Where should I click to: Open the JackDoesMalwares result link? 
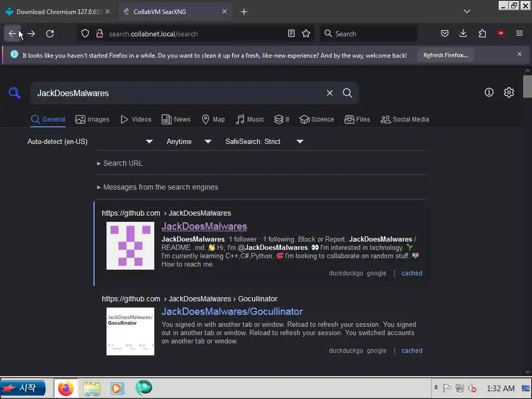pos(204,227)
